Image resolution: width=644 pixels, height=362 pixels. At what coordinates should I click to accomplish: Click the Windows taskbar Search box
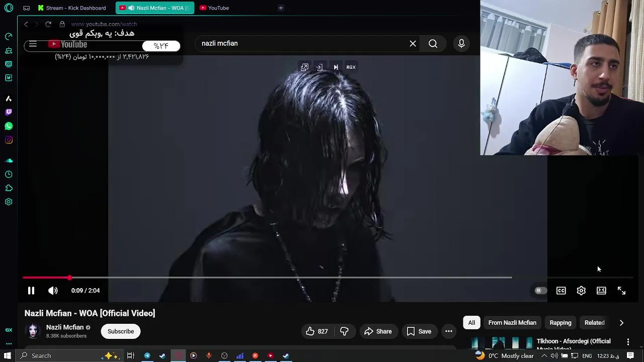[68, 356]
